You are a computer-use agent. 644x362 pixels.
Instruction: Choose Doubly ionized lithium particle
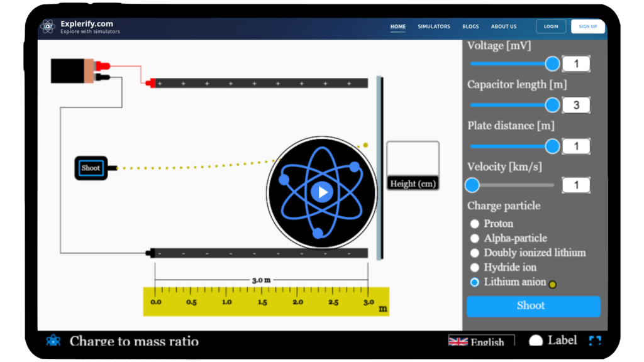pyautogui.click(x=475, y=253)
